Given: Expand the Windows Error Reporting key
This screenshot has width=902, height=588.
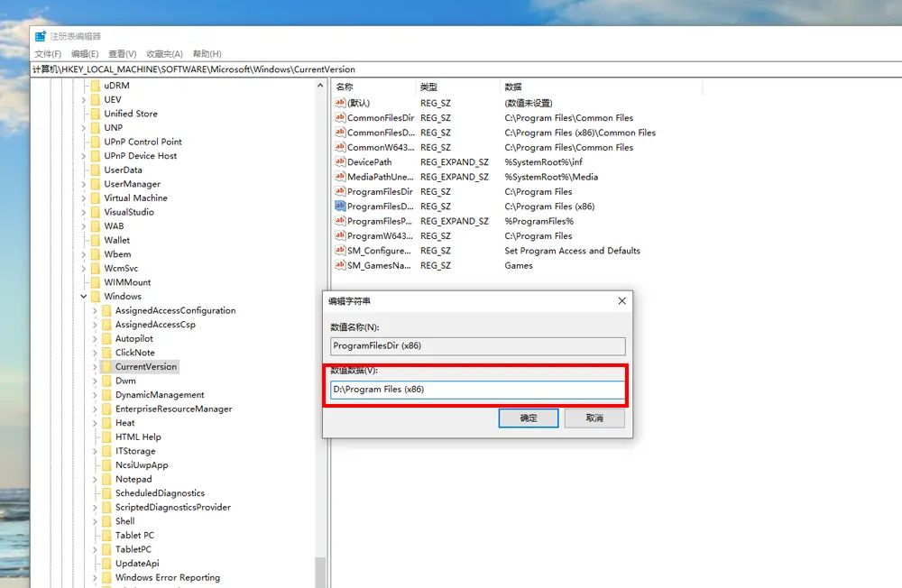Looking at the screenshot, I should point(95,578).
